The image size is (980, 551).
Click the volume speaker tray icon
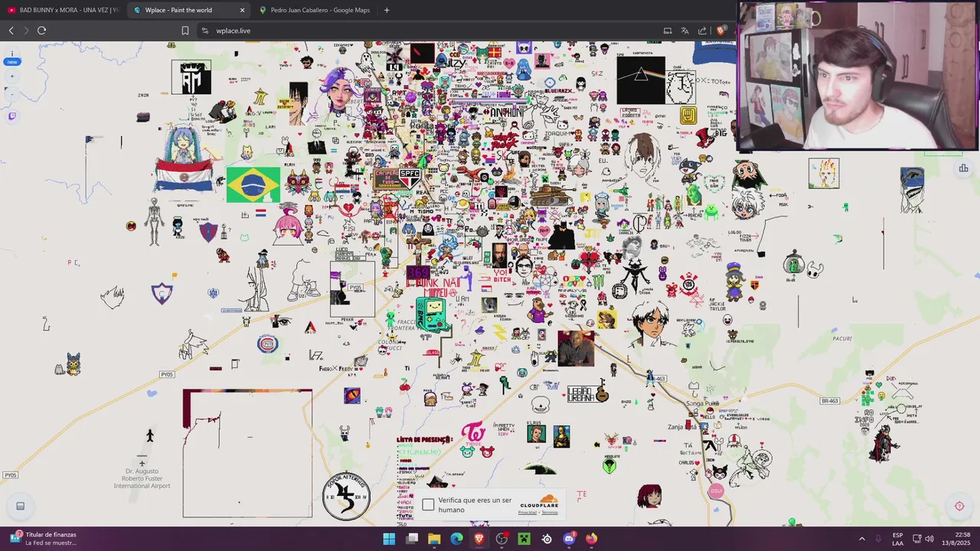[x=929, y=539]
